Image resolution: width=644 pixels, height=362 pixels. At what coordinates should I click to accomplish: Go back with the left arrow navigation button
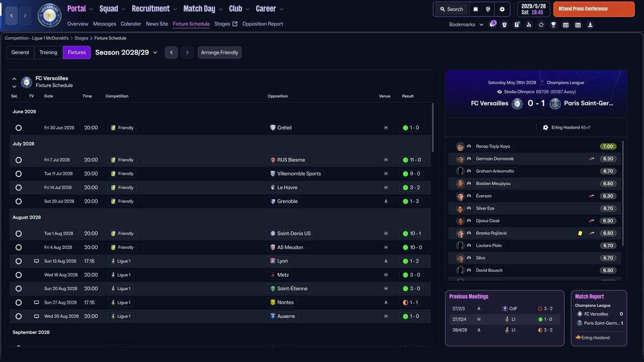12,16
